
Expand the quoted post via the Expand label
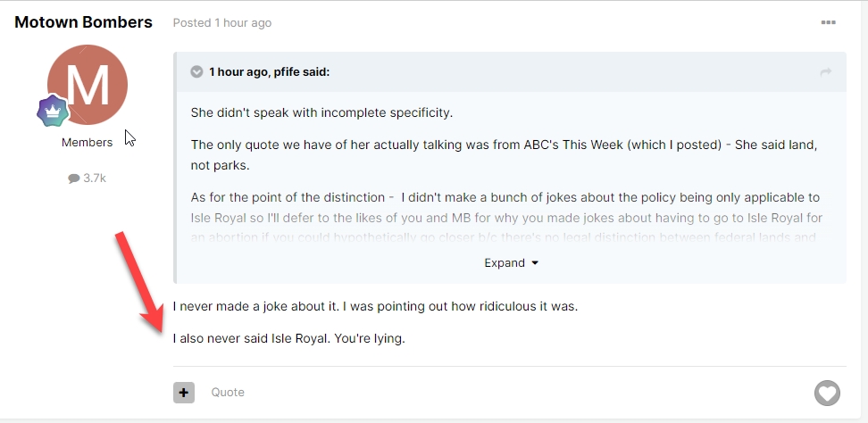click(x=505, y=263)
